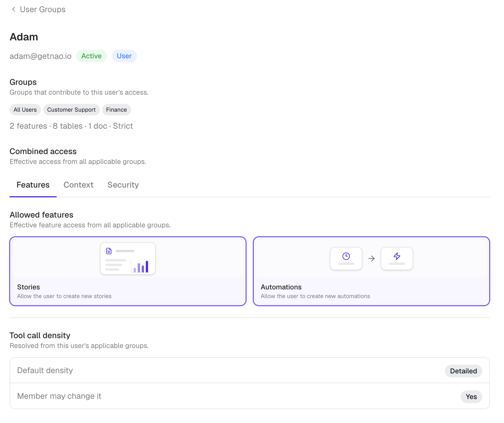Click the lightning bolt icon in Automations illustration
Screen dimensions: 504x423
(397, 256)
